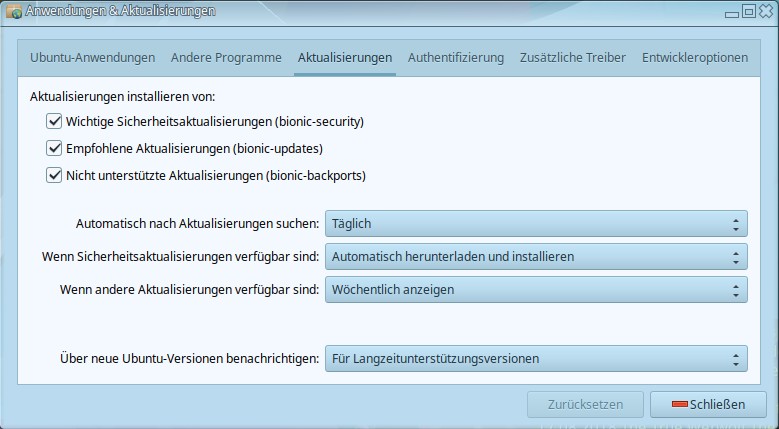Open the Für Langzeitunterstützungsversionen dropdown
The width and height of the screenshot is (779, 429).
click(x=536, y=358)
